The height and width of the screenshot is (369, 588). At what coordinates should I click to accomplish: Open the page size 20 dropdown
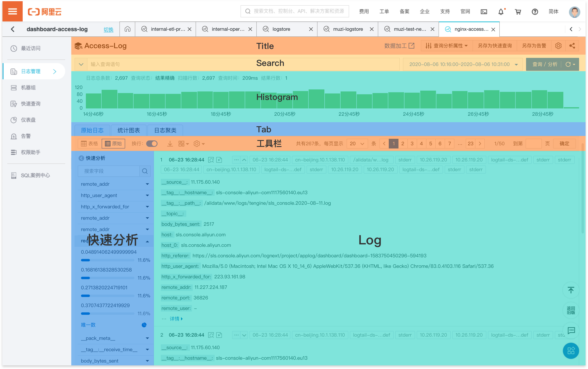[x=357, y=144]
